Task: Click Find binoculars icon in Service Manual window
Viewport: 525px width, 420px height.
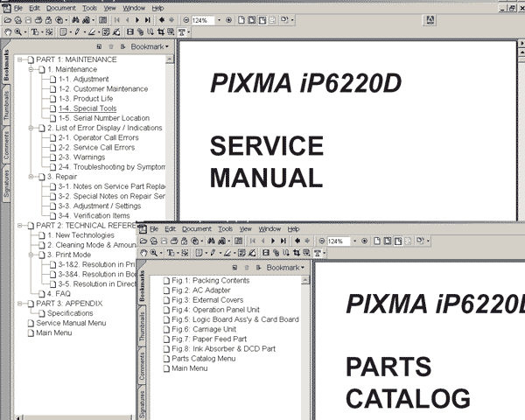Action: tap(75, 20)
